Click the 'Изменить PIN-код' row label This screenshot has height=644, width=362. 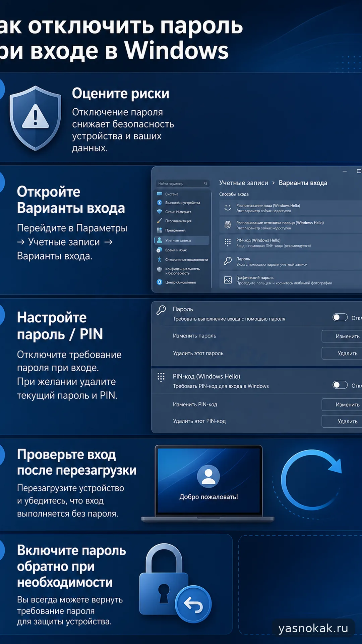tap(195, 405)
